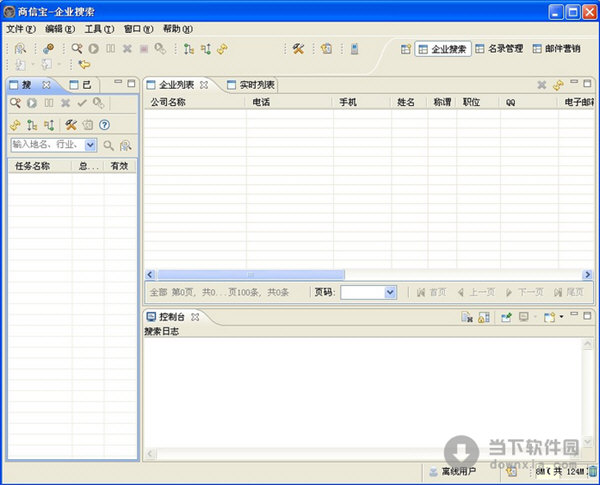Jump to 尾页 last page
600x485 pixels.
569,292
